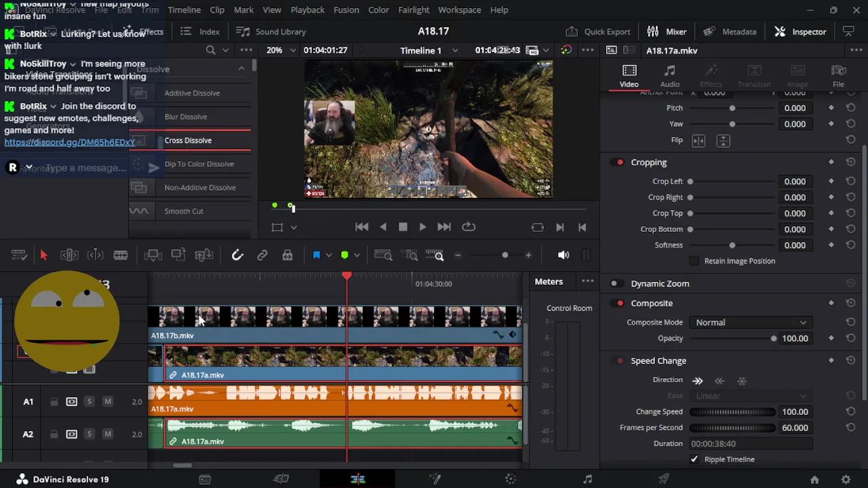Click the Overwrite Clip icon
The height and width of the screenshot is (488, 868).
(x=178, y=255)
